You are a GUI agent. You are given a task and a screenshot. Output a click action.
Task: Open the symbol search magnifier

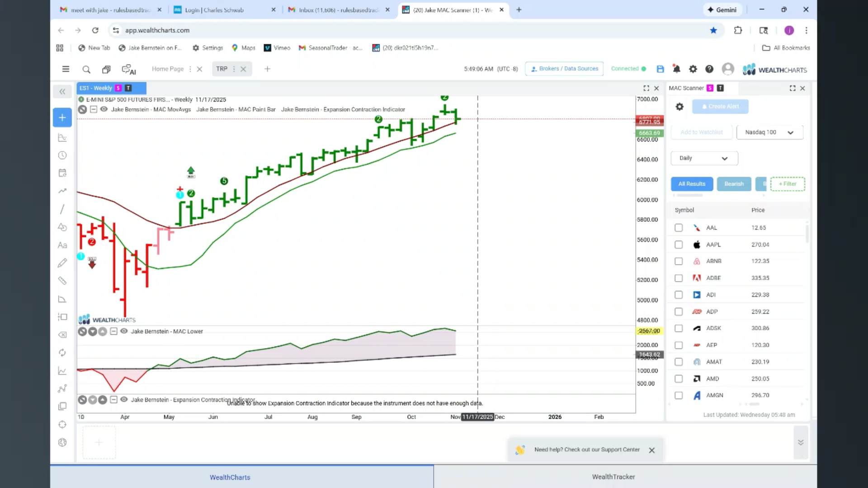[x=86, y=69]
